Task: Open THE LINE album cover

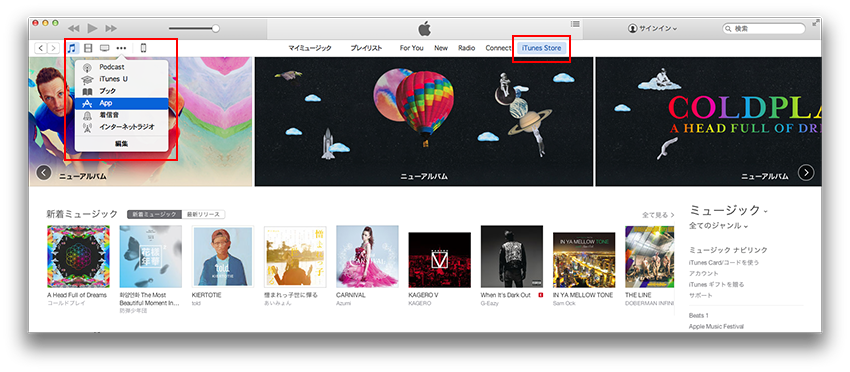Action: point(649,256)
